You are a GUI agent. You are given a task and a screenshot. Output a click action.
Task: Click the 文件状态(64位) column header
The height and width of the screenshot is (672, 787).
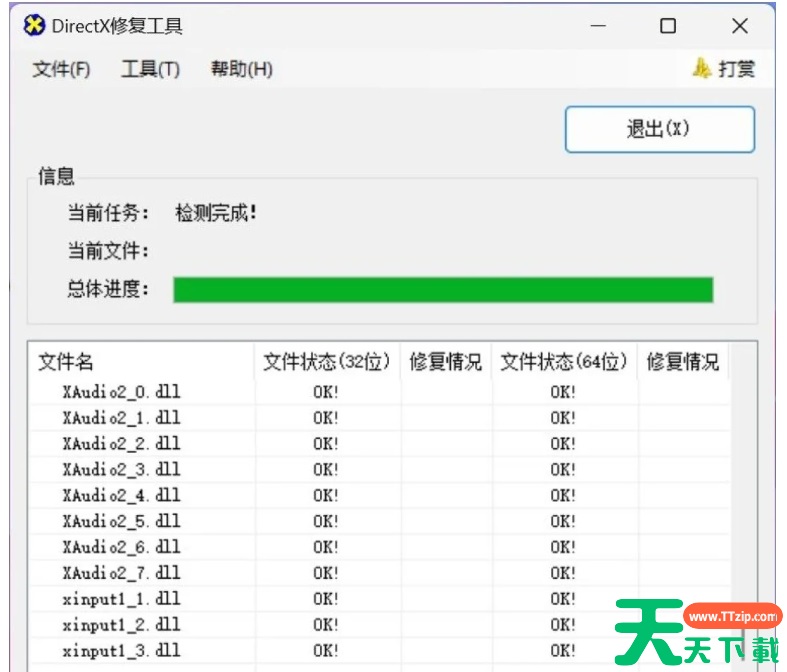point(563,362)
